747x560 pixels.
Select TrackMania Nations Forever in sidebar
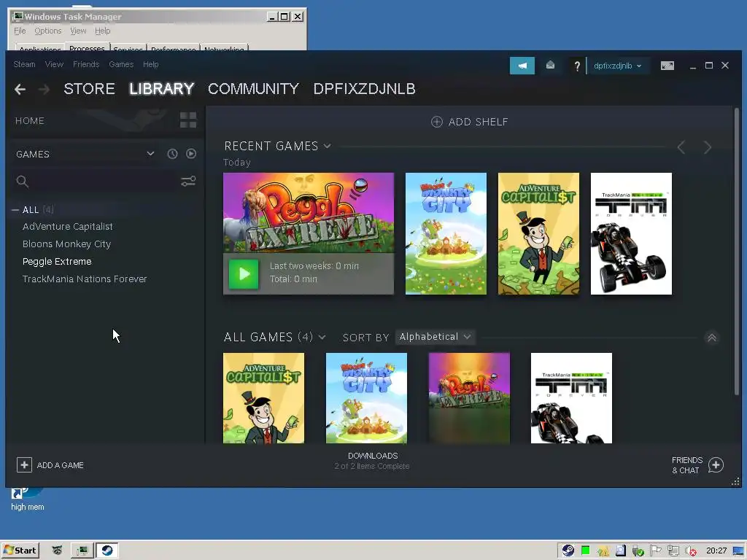tap(85, 279)
